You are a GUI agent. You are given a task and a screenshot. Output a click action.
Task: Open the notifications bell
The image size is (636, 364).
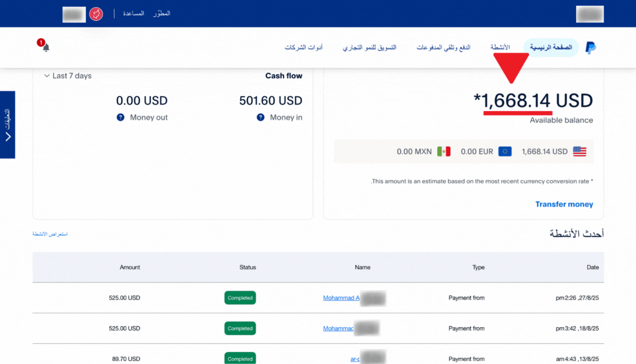[46, 48]
